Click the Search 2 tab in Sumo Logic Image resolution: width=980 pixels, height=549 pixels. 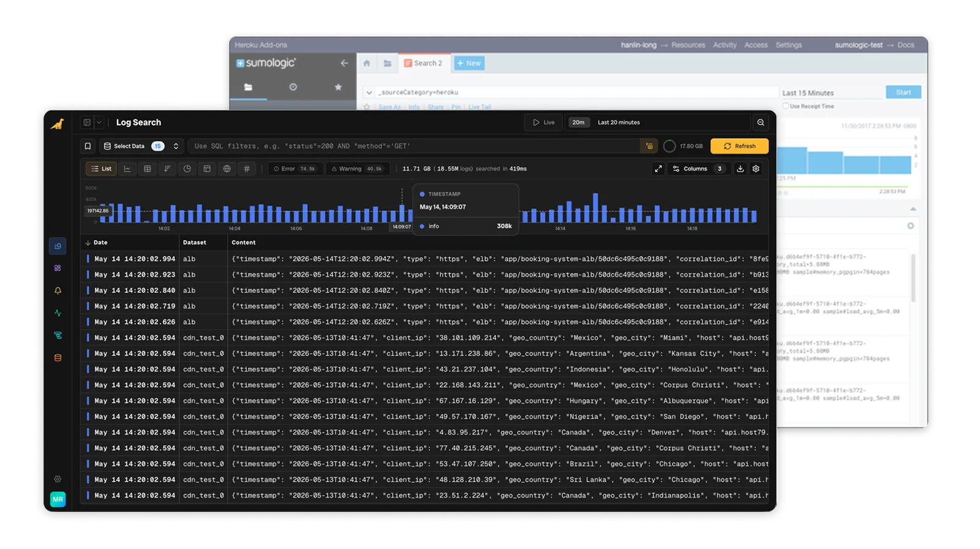click(x=423, y=63)
